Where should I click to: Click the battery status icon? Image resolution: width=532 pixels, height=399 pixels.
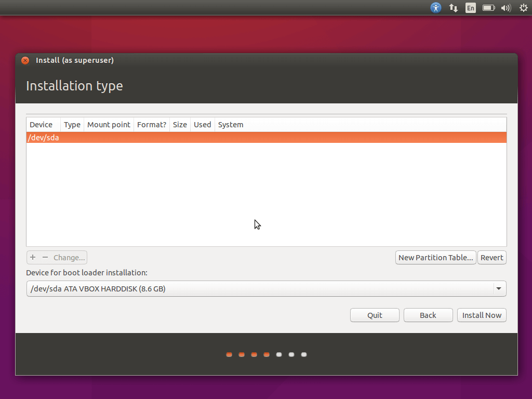pyautogui.click(x=488, y=8)
